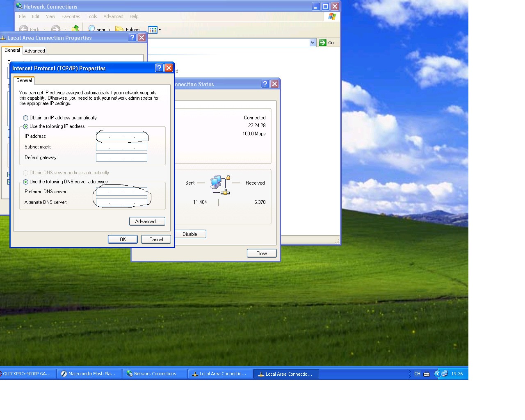The image size is (525, 420).
Task: Click the Folders toolbar button
Action: click(128, 29)
